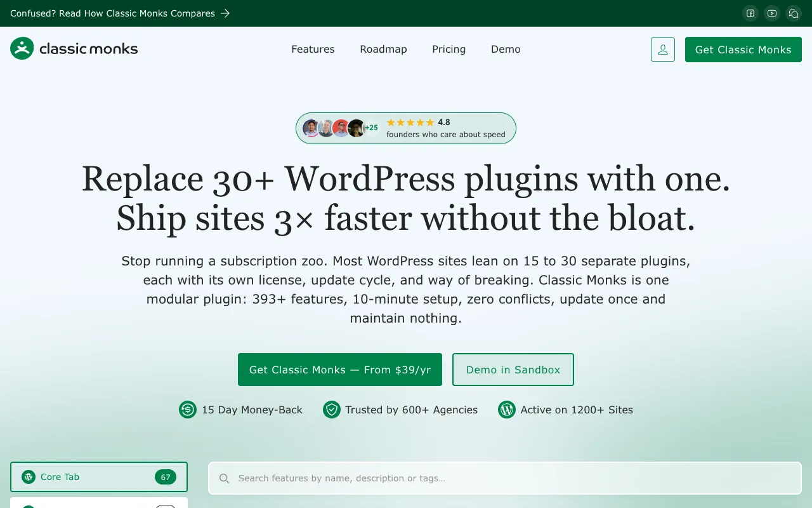This screenshot has height=508, width=812.
Task: Go to the Pricing menu item
Action: pos(449,49)
